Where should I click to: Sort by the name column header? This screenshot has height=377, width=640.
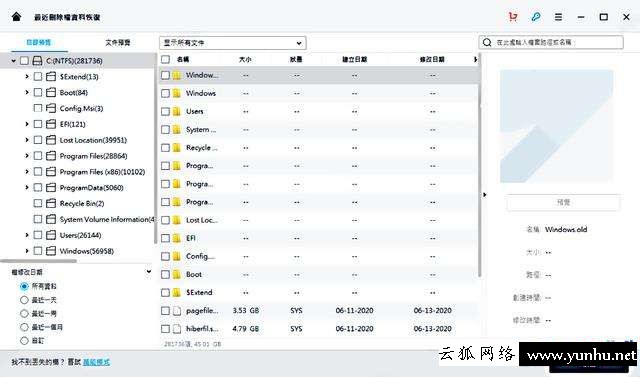pos(183,60)
